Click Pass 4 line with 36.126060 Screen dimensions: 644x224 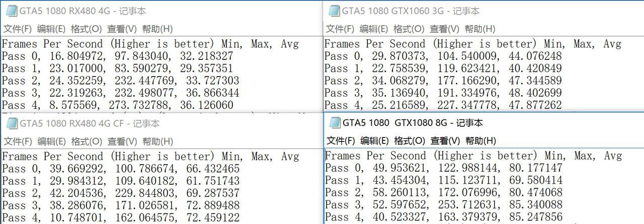[118, 105]
